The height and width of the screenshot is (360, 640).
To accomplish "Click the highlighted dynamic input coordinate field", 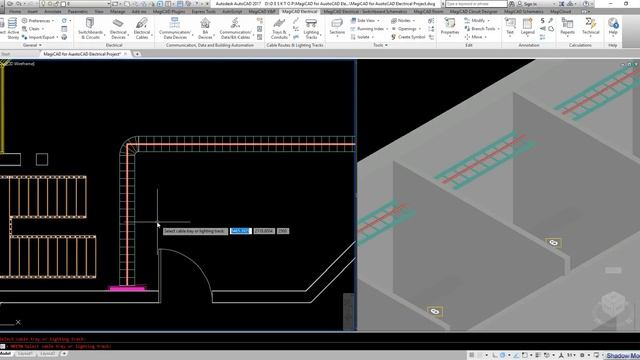I will 240,231.
